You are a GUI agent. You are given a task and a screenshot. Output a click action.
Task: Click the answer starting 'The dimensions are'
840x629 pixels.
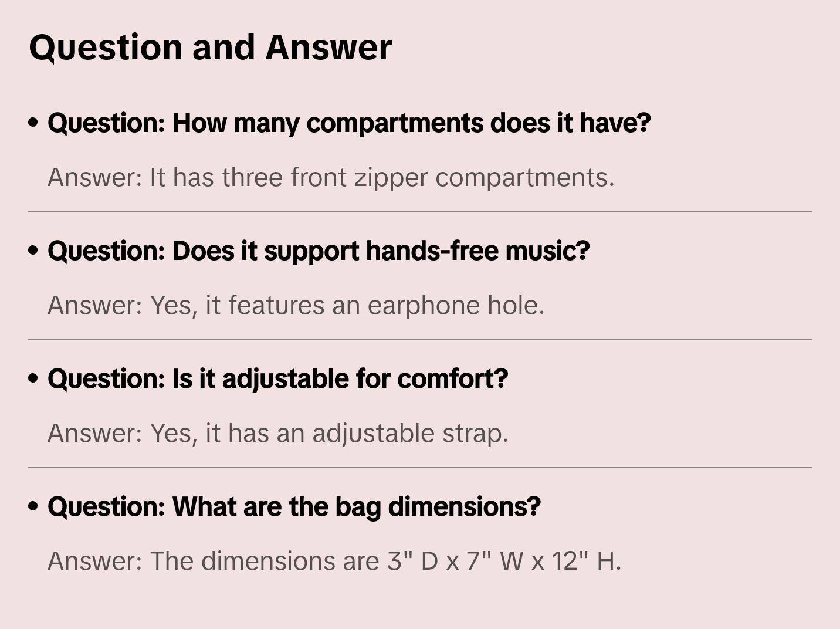[x=334, y=561]
